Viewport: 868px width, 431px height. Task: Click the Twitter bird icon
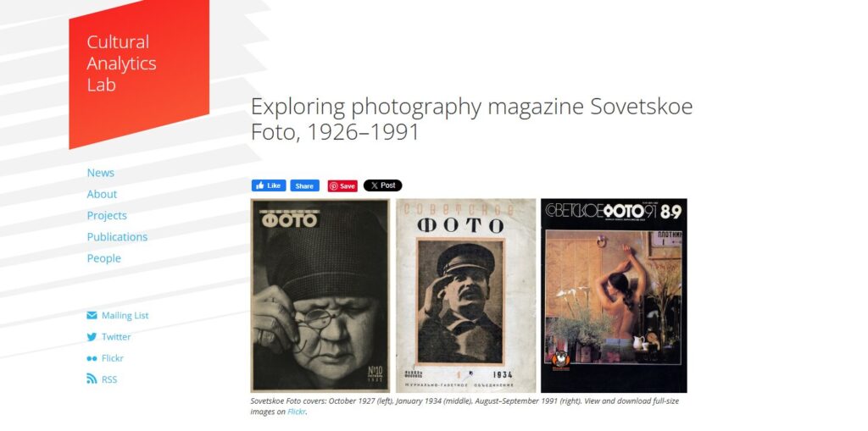[92, 337]
